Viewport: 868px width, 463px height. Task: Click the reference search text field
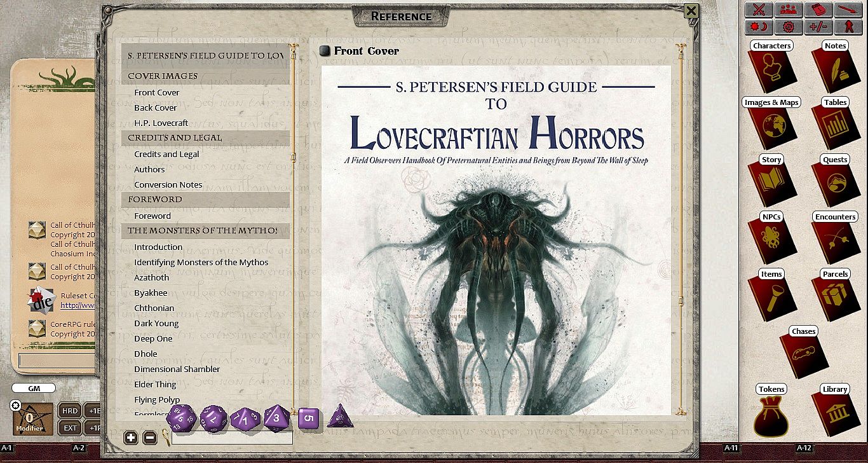[232, 438]
